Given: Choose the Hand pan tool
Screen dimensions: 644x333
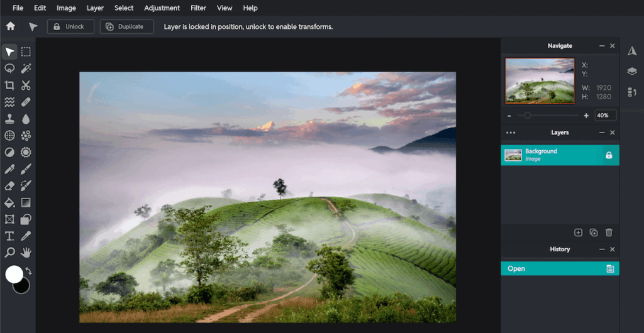Looking at the screenshot, I should coord(26,253).
